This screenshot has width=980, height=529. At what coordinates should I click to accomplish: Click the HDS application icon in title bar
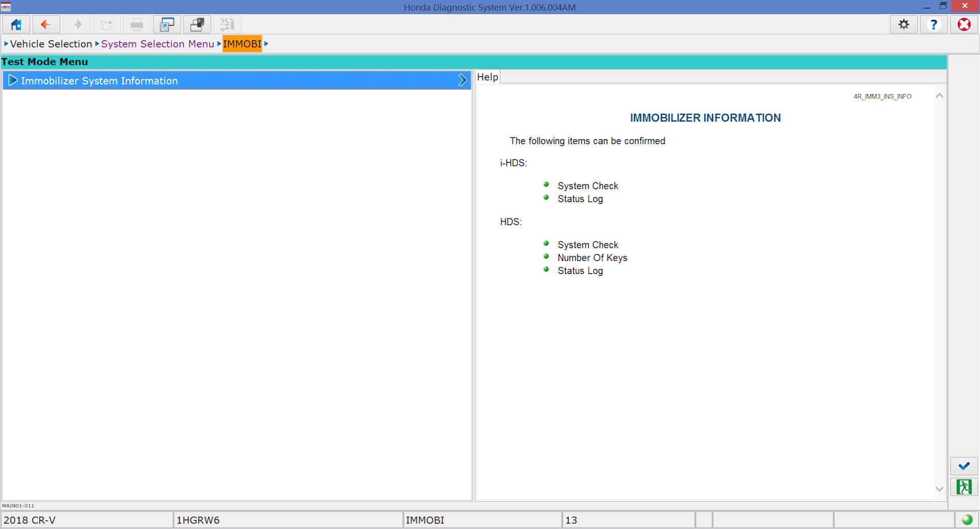tap(6, 7)
